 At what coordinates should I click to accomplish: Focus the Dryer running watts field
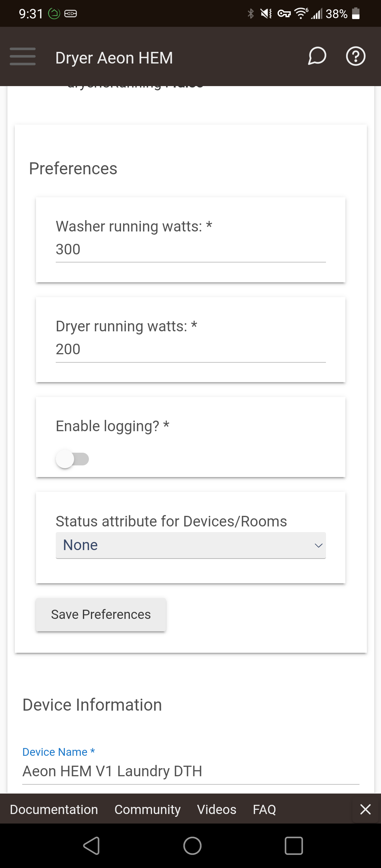click(x=190, y=349)
